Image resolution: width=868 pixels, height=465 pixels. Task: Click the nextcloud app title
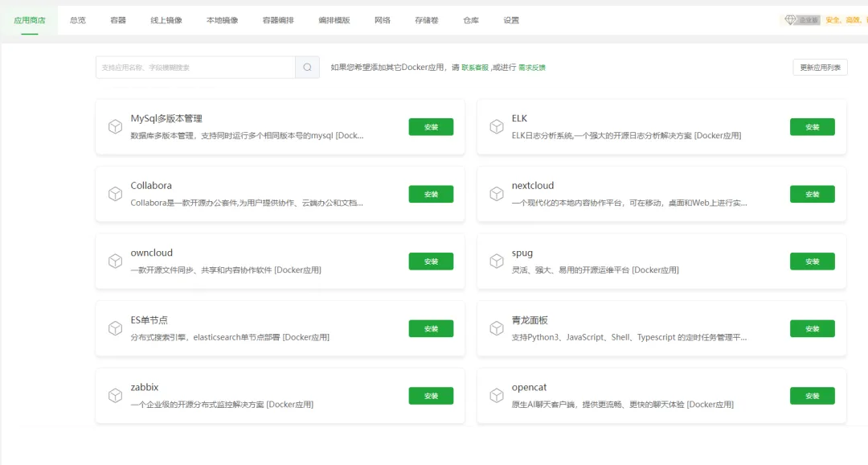(533, 186)
